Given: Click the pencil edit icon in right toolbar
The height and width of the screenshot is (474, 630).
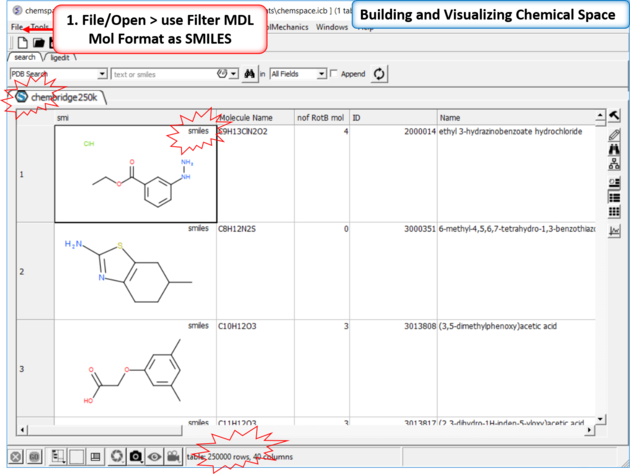Looking at the screenshot, I should click(615, 134).
